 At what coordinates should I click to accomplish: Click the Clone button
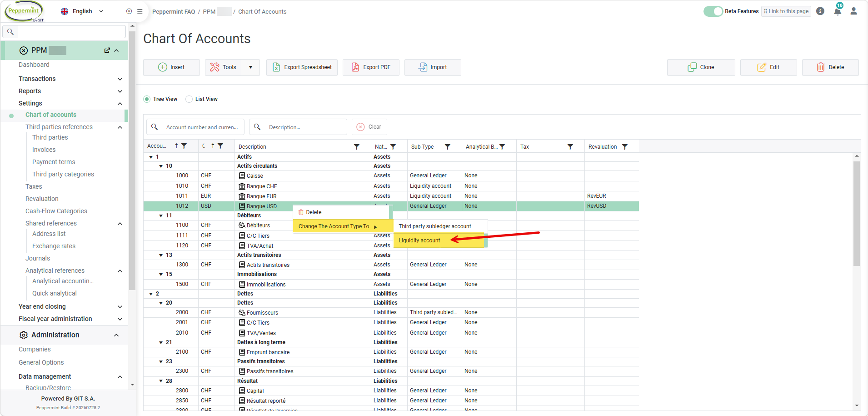[x=701, y=67]
